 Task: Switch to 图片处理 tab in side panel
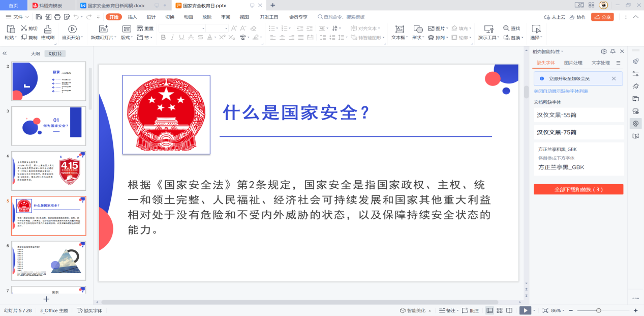(x=573, y=63)
